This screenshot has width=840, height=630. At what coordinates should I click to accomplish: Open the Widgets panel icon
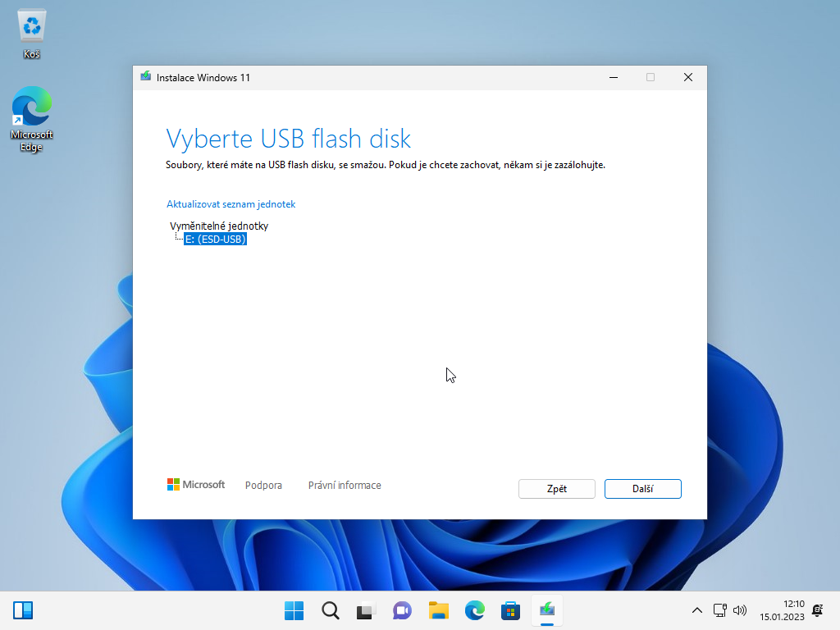[23, 610]
